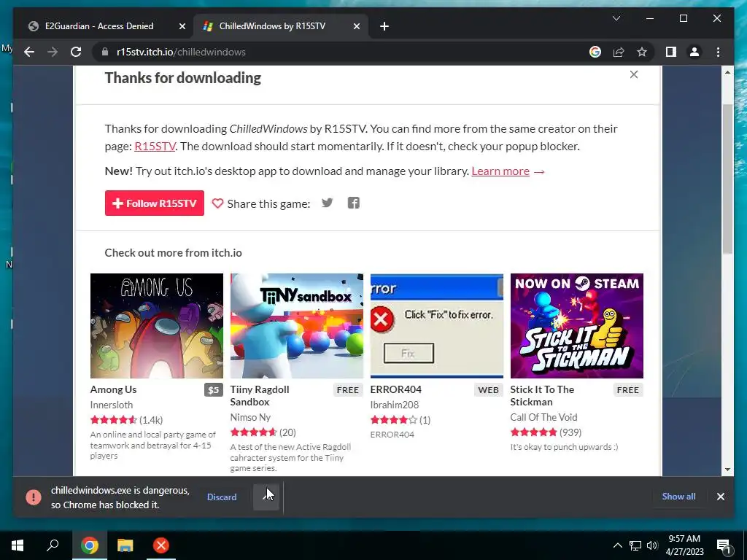Switch to the E2Guardian - Access Denied tab
Image resolution: width=747 pixels, height=560 pixels.
pyautogui.click(x=99, y=26)
